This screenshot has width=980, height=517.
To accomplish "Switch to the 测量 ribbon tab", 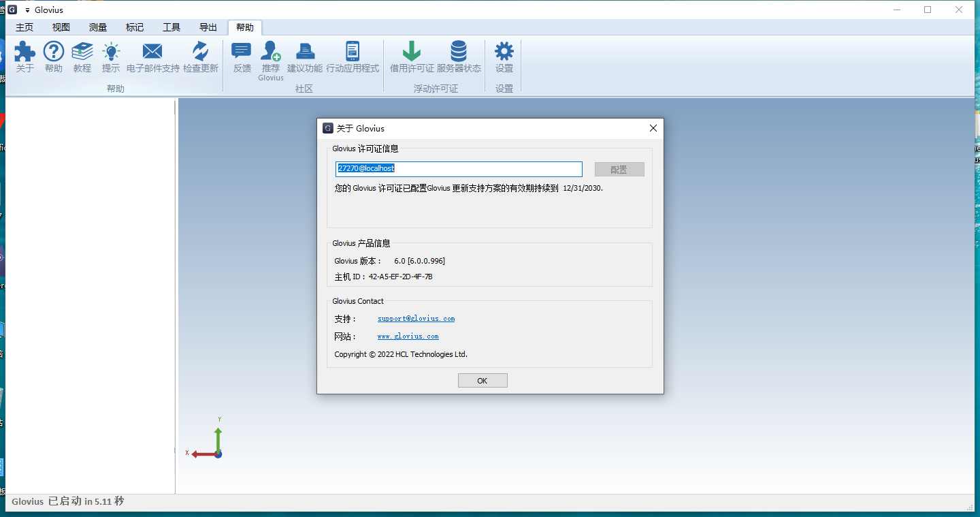I will [98, 27].
